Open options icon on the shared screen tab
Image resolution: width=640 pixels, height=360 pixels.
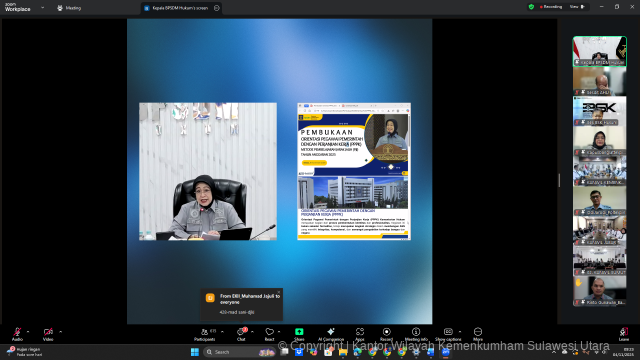[217, 8]
